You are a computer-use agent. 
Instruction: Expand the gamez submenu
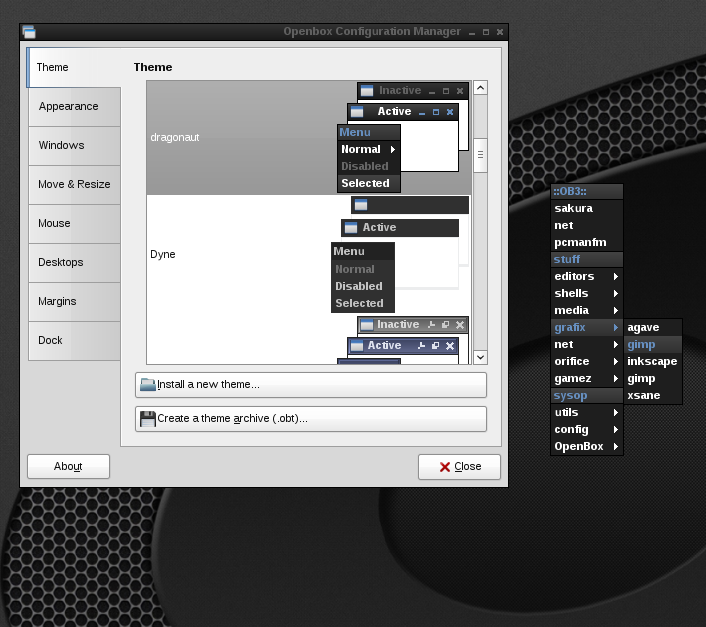coord(587,379)
